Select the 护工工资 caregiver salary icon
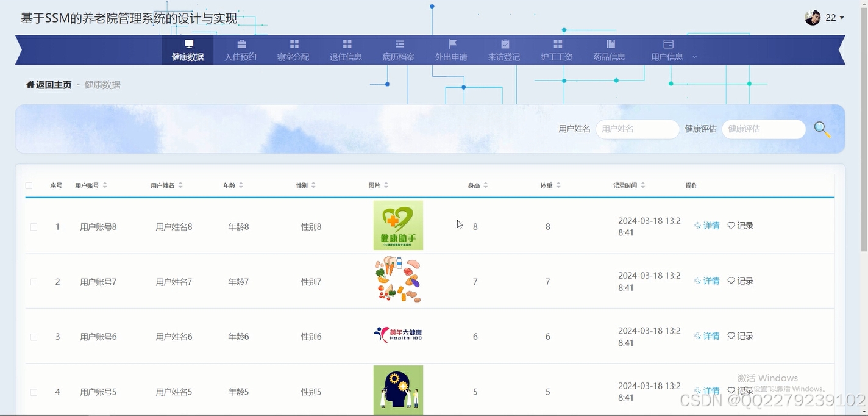Viewport: 868px width, 416px height. coord(557,45)
